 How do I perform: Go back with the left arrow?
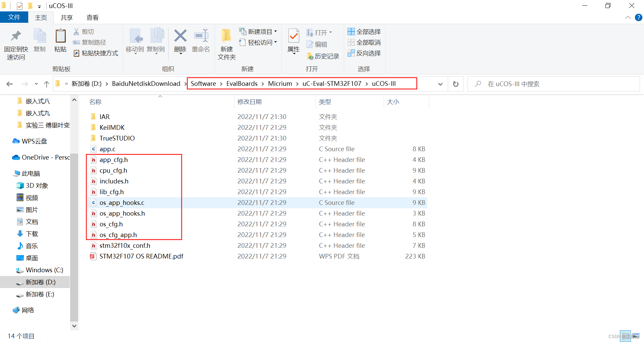[x=9, y=84]
